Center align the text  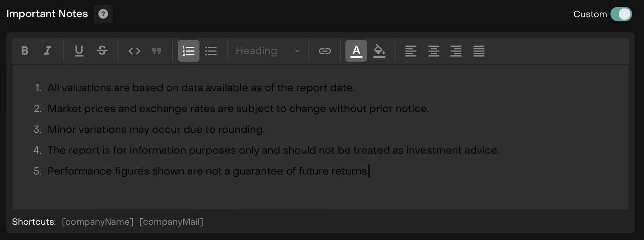[x=433, y=51]
